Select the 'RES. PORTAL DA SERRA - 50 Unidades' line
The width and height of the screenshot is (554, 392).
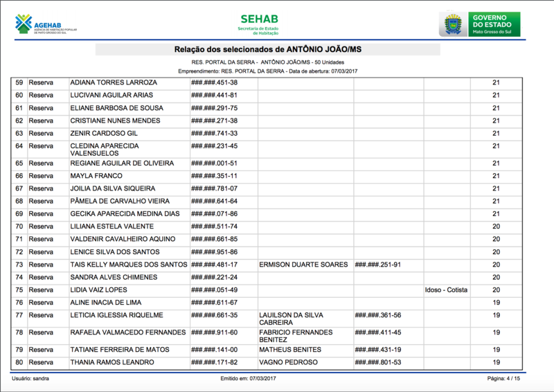click(268, 62)
